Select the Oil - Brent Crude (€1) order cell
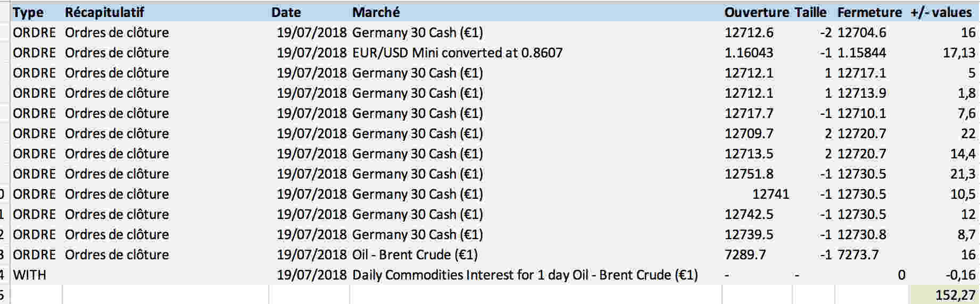The height and width of the screenshot is (304, 980). pos(415,255)
